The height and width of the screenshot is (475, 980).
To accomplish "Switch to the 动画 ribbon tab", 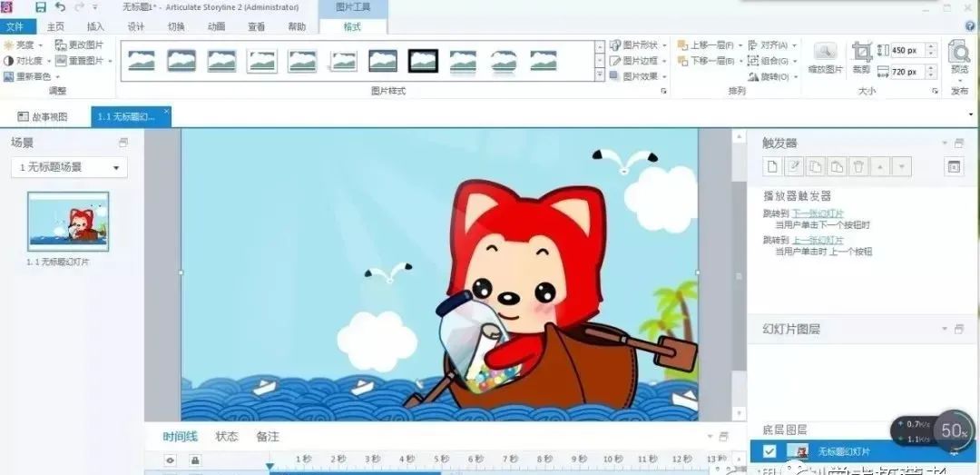I will coord(216,26).
